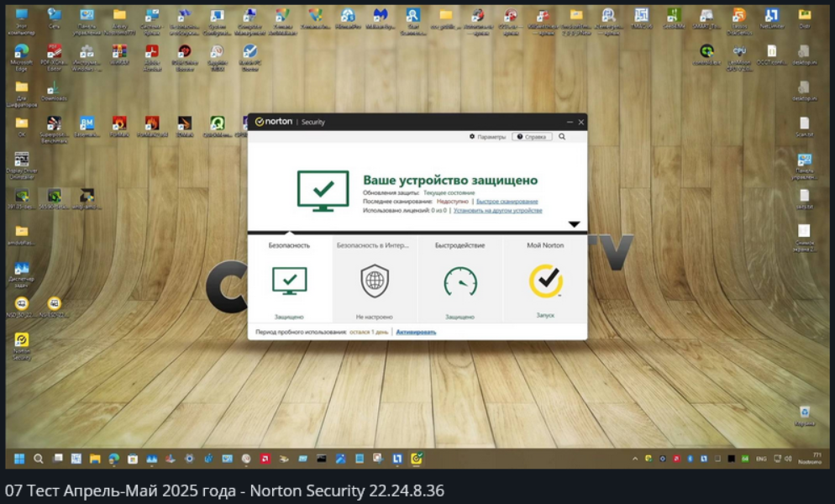Click Установить на другом устройстве link

[498, 211]
